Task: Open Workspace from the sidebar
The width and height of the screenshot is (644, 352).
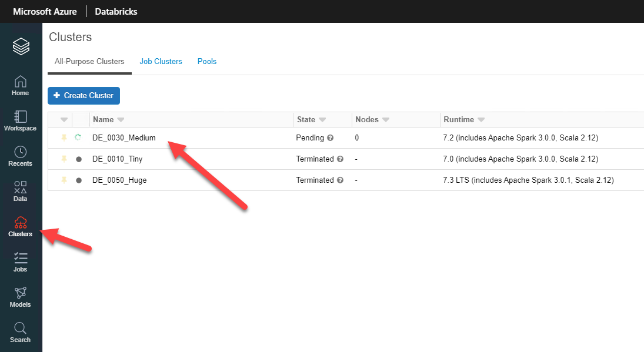Action: click(x=20, y=120)
